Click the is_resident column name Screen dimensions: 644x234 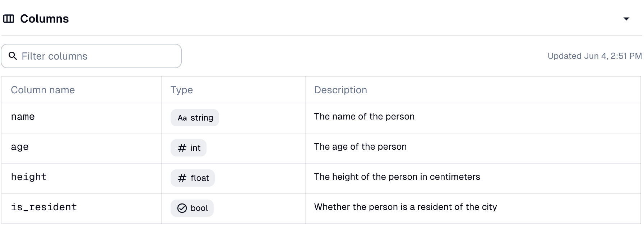44,207
